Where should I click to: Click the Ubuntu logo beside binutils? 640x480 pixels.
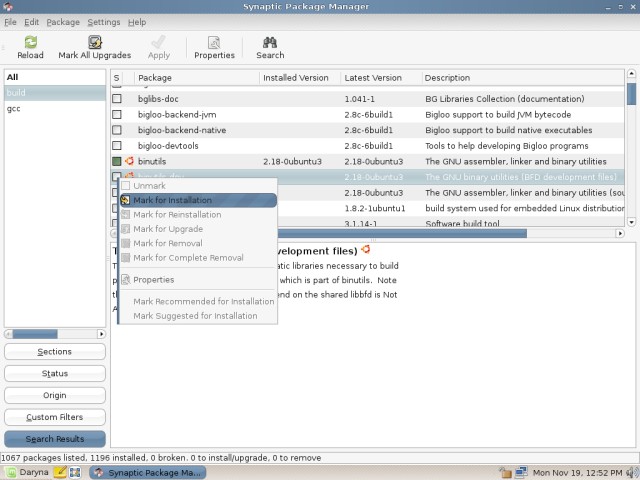click(x=129, y=161)
